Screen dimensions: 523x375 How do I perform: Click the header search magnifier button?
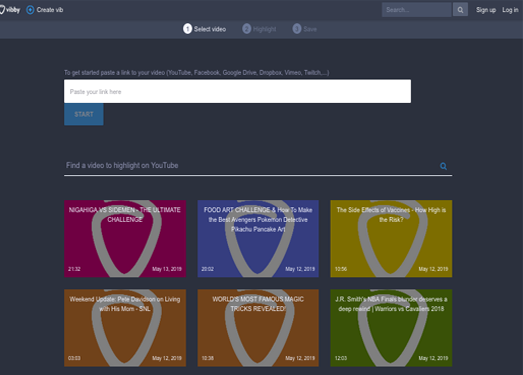(x=460, y=10)
